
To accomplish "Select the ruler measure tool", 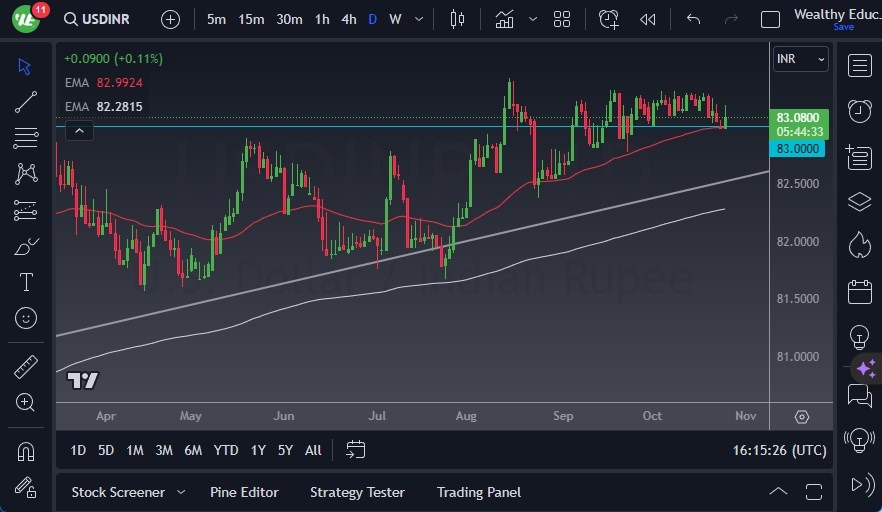I will pyautogui.click(x=26, y=367).
